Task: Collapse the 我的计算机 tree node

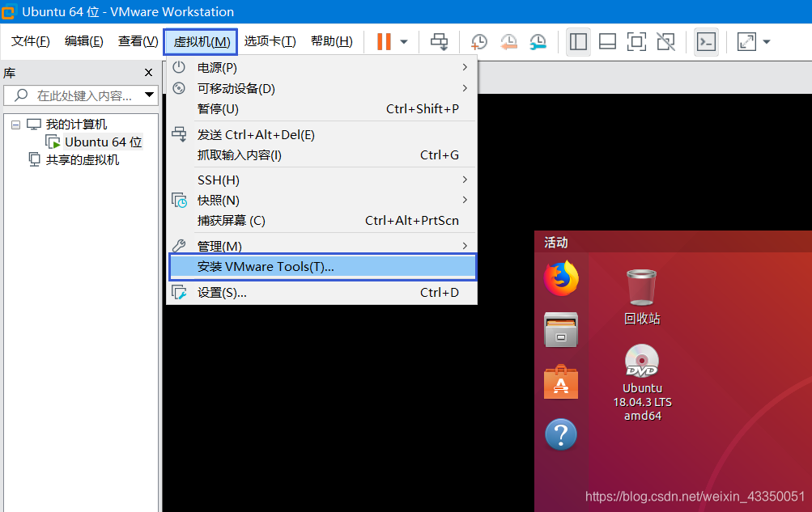Action: pyautogui.click(x=16, y=125)
